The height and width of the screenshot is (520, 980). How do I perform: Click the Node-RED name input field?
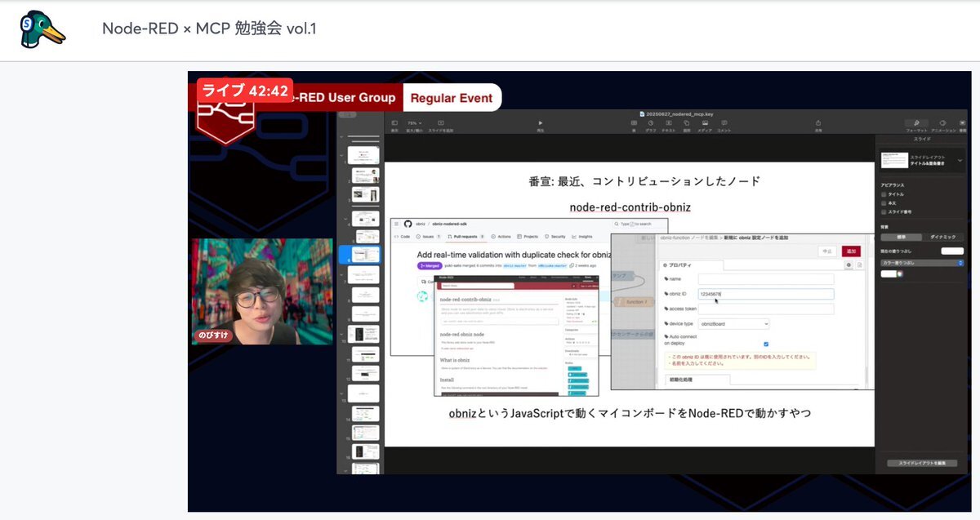(x=766, y=279)
